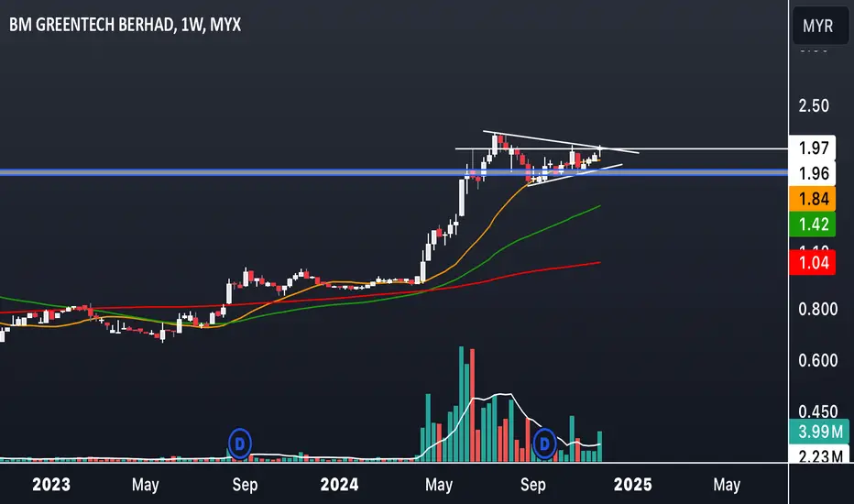Select the descending upper triangle trendline
Screen dimensions: 854x504
coord(561,142)
